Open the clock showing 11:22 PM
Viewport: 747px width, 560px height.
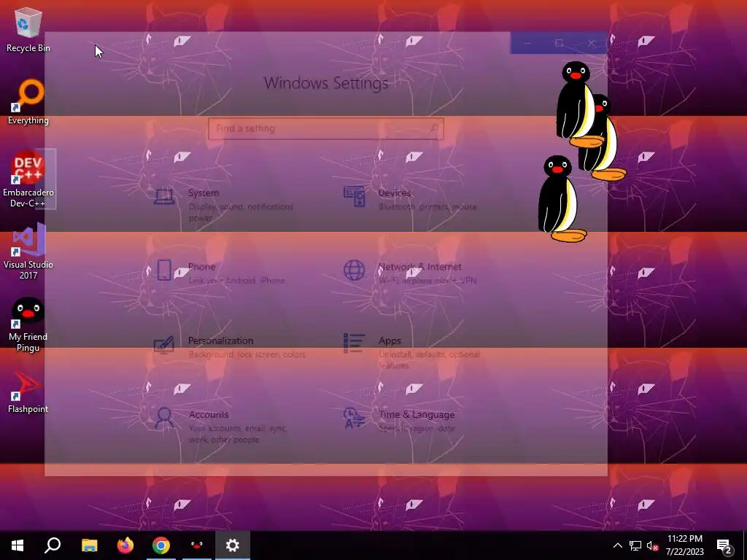point(684,545)
